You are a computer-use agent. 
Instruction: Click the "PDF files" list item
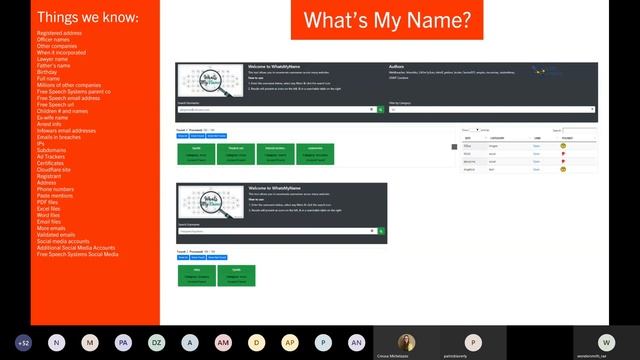[x=47, y=202]
